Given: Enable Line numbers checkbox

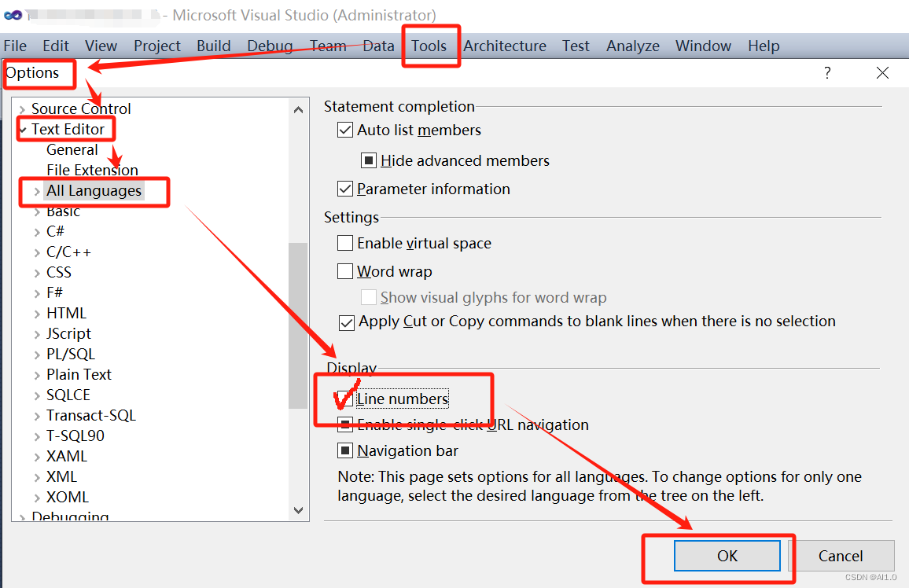Looking at the screenshot, I should point(345,399).
